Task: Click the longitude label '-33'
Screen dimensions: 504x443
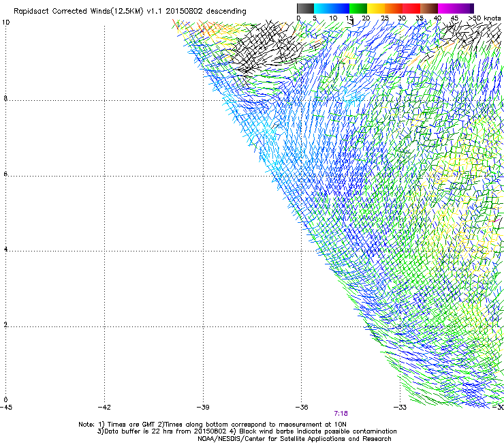Action: (x=400, y=408)
